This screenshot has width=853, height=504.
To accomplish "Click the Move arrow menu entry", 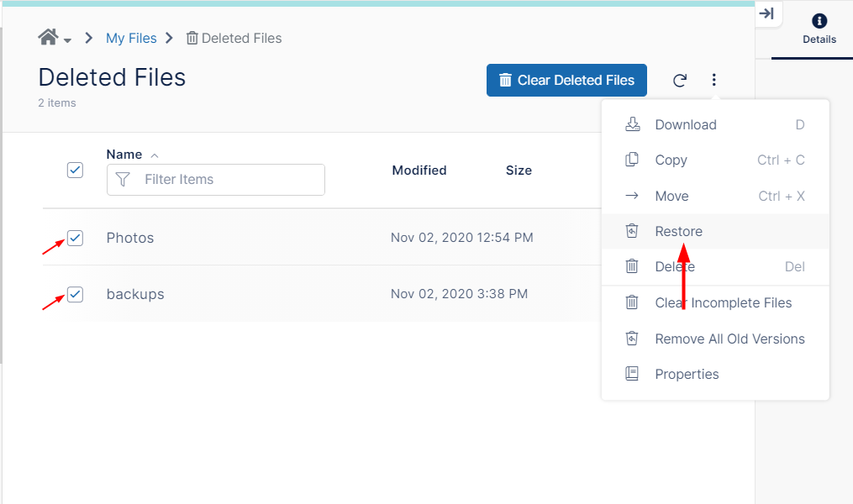I will coord(671,197).
